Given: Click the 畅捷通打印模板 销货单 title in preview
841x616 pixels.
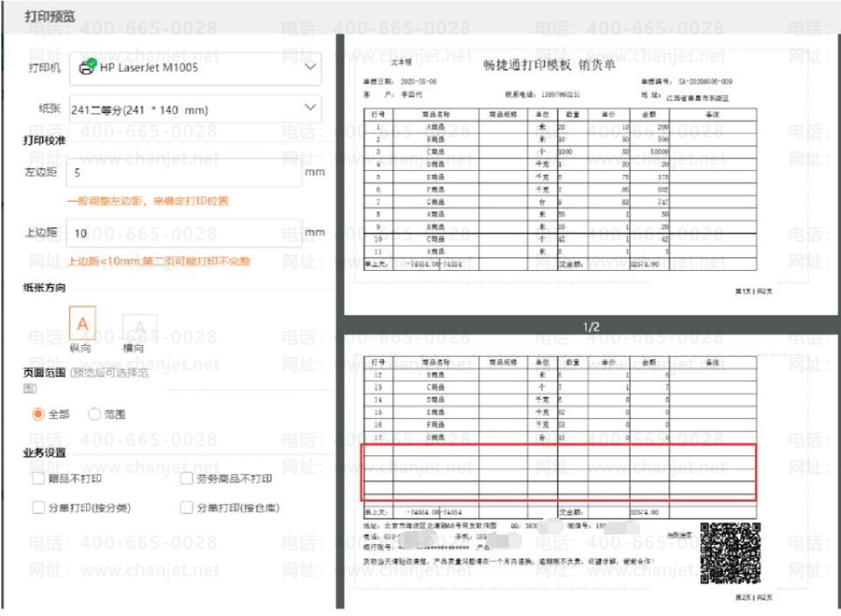Looking at the screenshot, I should (x=549, y=65).
